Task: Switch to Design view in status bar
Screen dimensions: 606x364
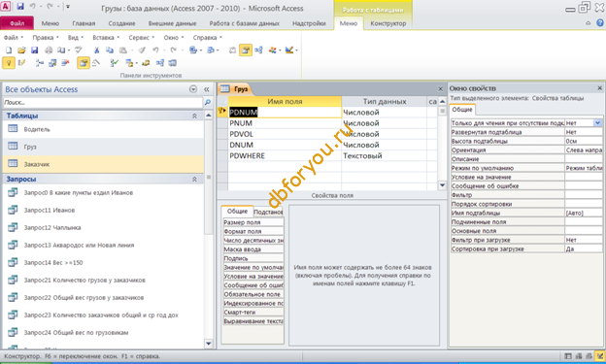Action: click(599, 356)
